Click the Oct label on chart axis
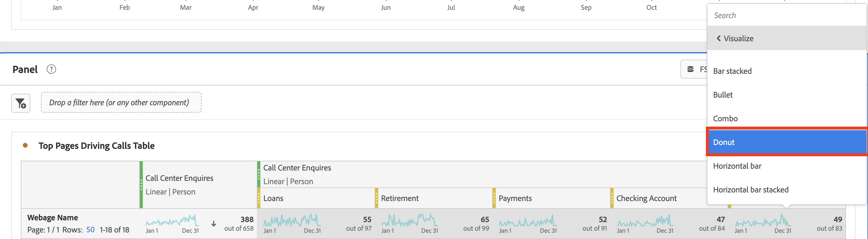 coord(651,7)
